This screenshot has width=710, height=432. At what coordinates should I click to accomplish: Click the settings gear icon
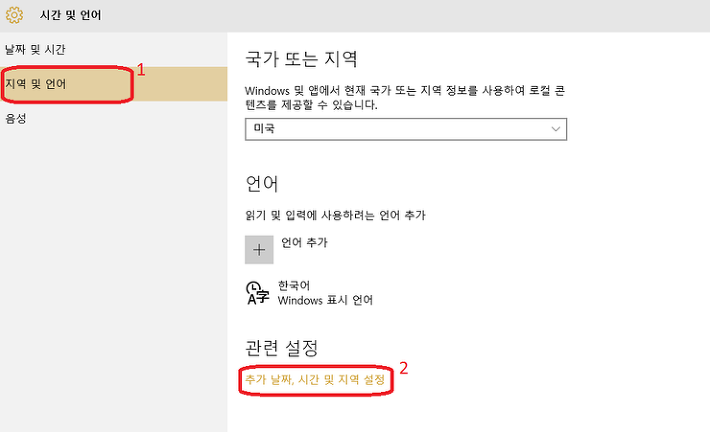[x=14, y=15]
